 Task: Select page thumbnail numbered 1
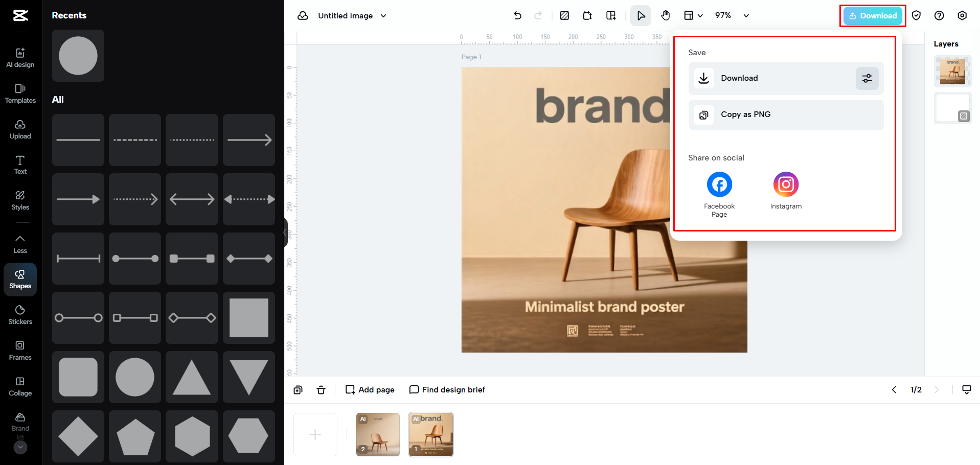[431, 434]
